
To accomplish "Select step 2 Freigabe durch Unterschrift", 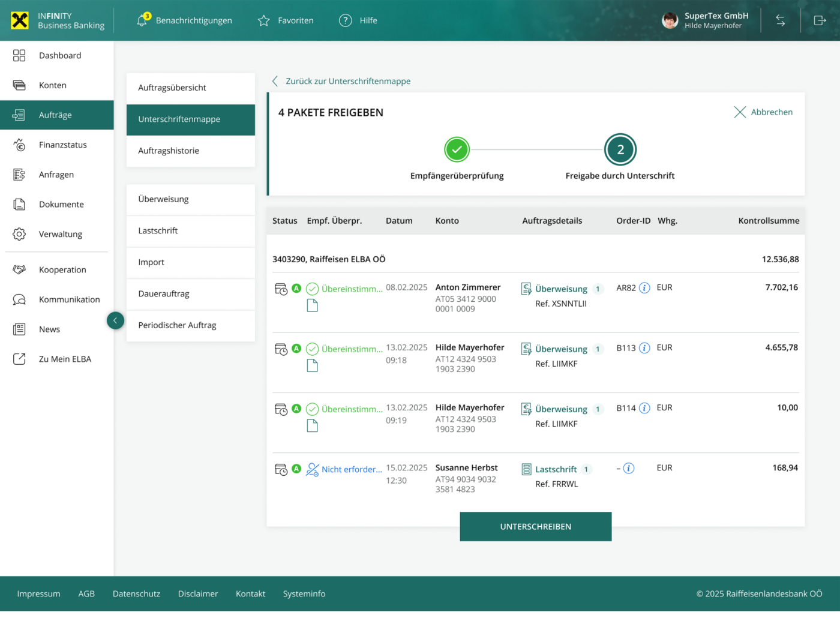I will (620, 149).
